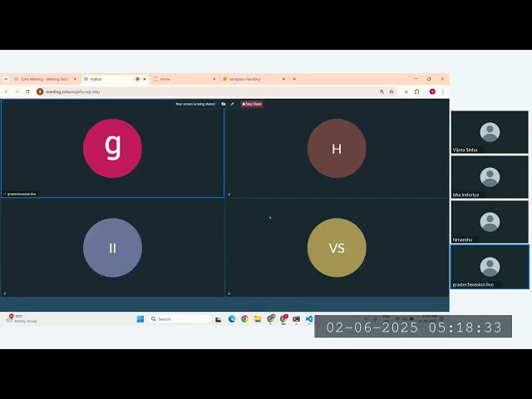Open Task View from taskbar

219,319
